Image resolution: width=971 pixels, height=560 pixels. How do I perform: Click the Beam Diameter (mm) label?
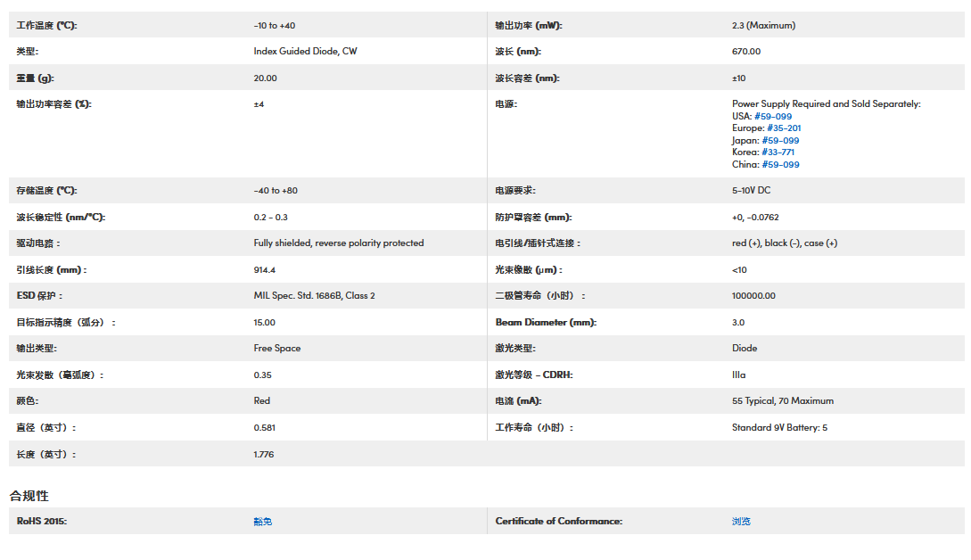546,323
